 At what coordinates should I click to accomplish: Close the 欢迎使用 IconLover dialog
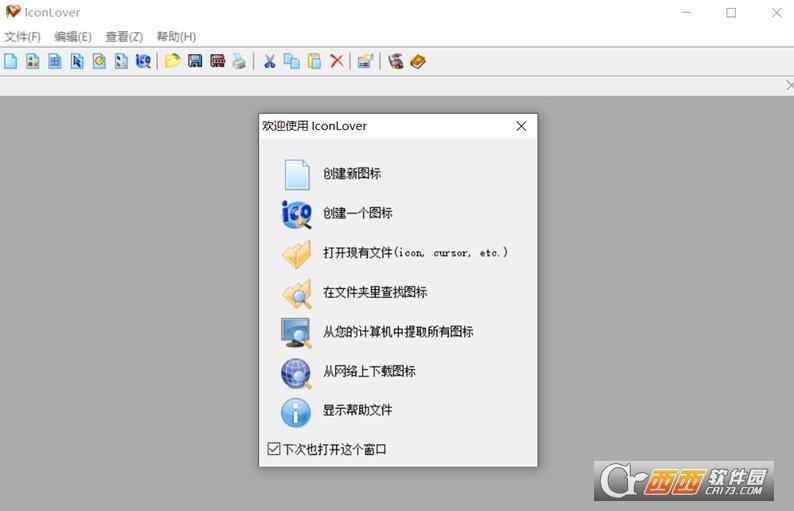[521, 126]
